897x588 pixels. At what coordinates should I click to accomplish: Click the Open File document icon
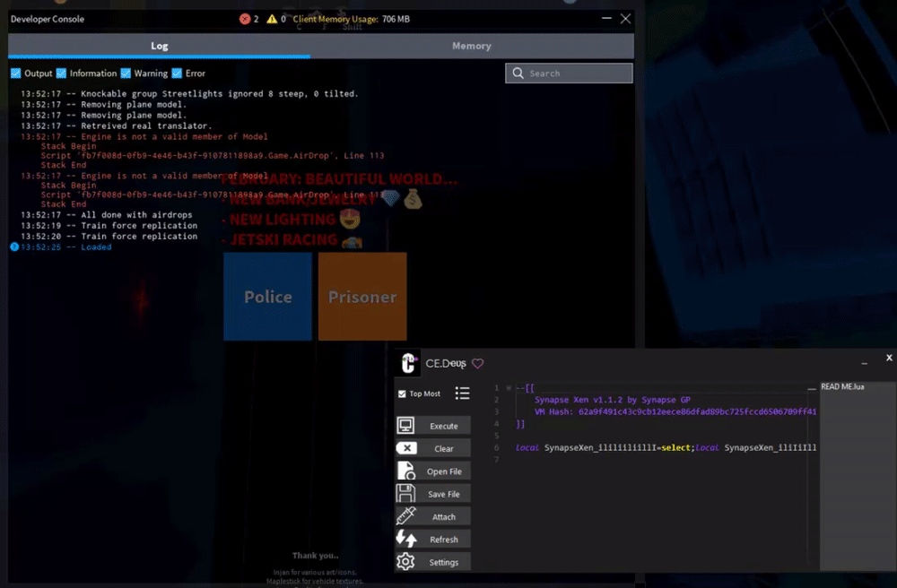[x=406, y=471]
